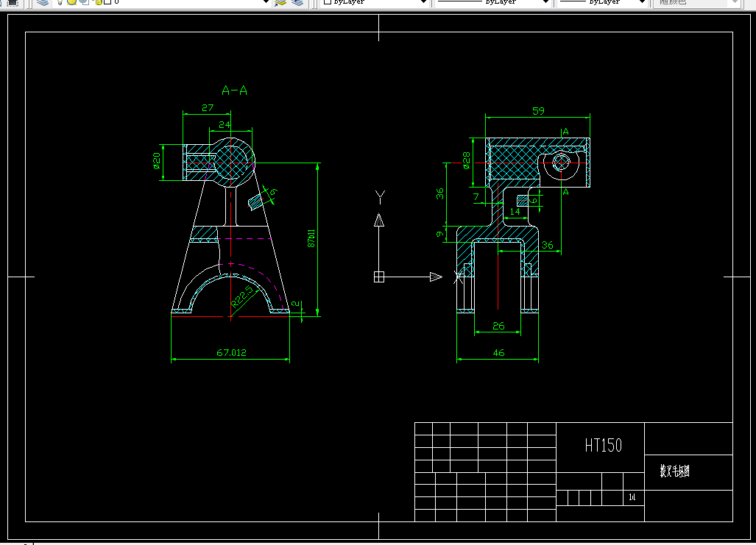Select the 46 dimension text
Screen dimensions: 756x545
498,352
